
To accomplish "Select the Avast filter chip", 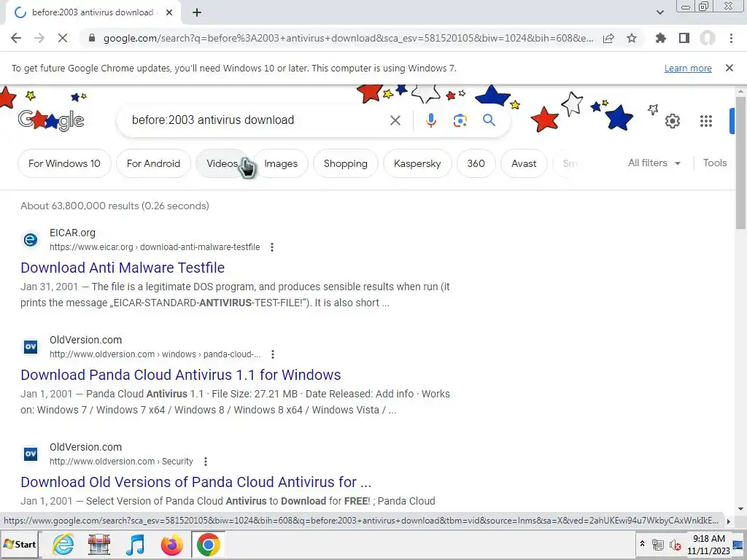I will 524,163.
